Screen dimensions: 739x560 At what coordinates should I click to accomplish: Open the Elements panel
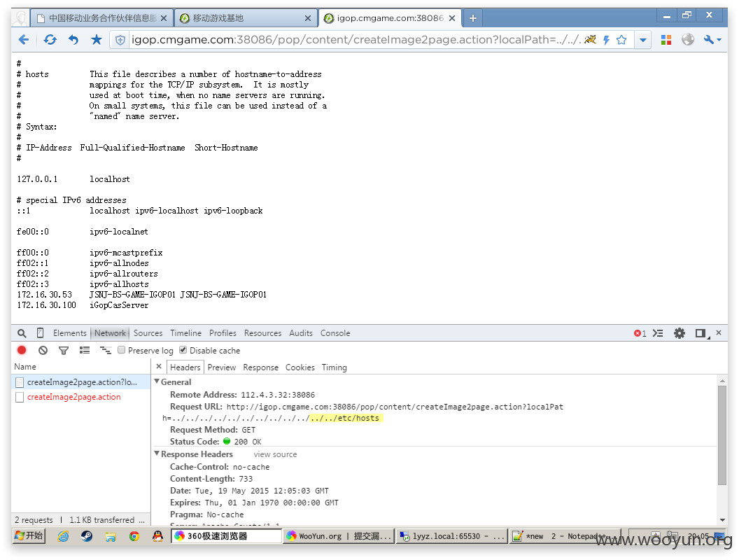tap(70, 333)
